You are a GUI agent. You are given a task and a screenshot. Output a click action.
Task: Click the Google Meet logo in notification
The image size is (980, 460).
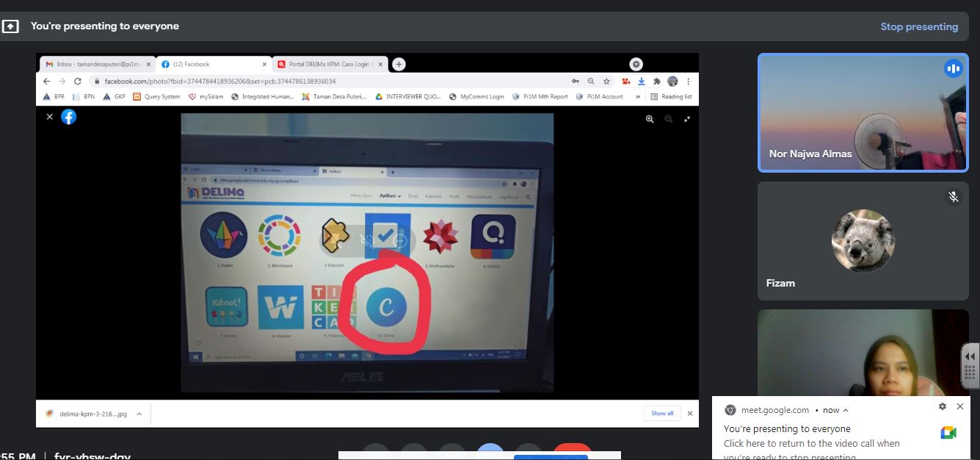(948, 433)
